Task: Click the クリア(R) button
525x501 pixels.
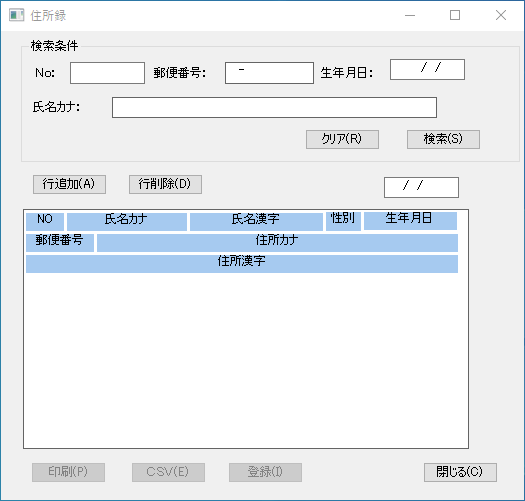Action: pyautogui.click(x=342, y=139)
